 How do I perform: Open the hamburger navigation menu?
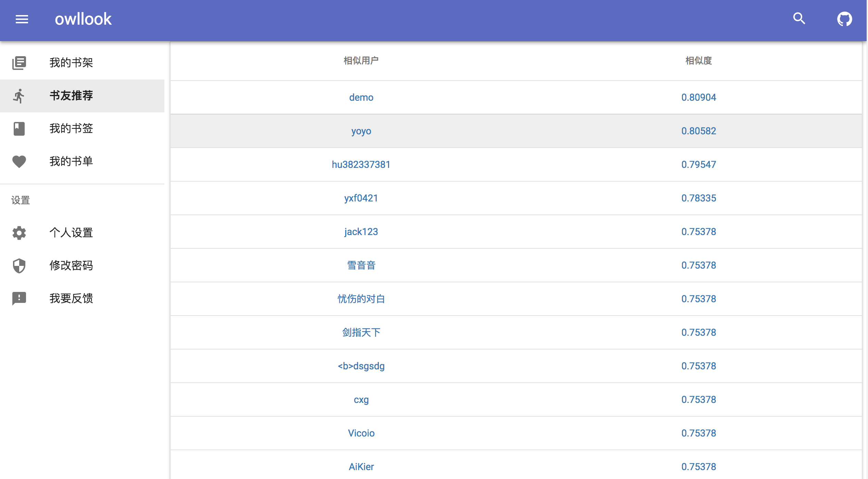click(22, 19)
